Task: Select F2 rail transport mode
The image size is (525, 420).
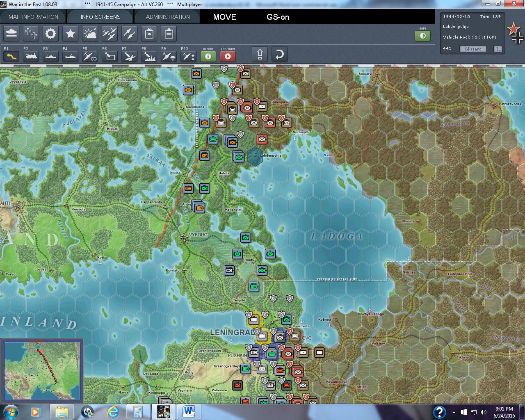Action: (x=31, y=56)
